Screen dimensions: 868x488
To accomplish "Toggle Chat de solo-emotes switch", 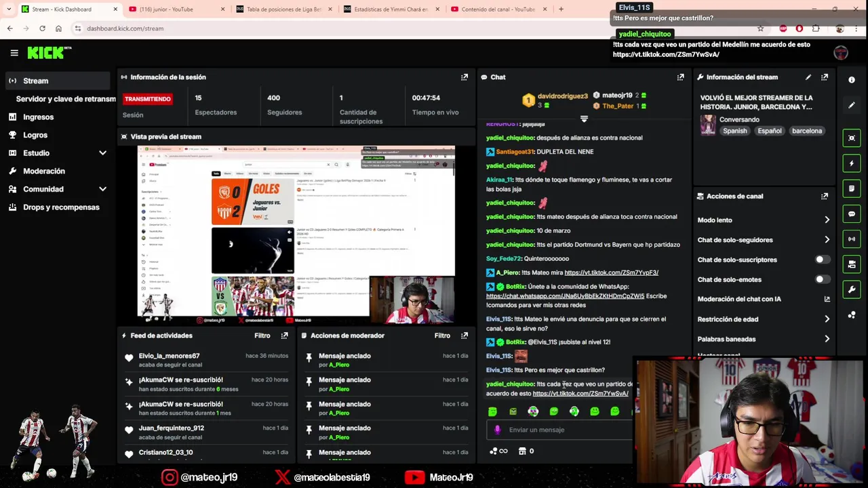I will point(822,279).
